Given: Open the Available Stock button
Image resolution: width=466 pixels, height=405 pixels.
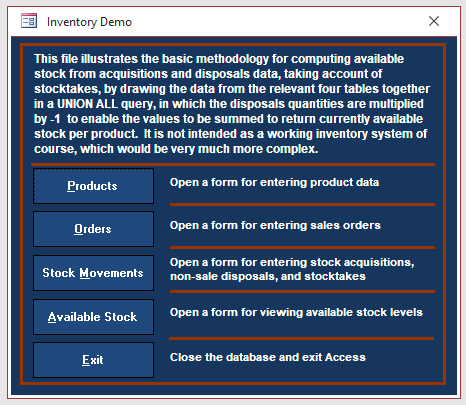Looking at the screenshot, I should pos(93,317).
